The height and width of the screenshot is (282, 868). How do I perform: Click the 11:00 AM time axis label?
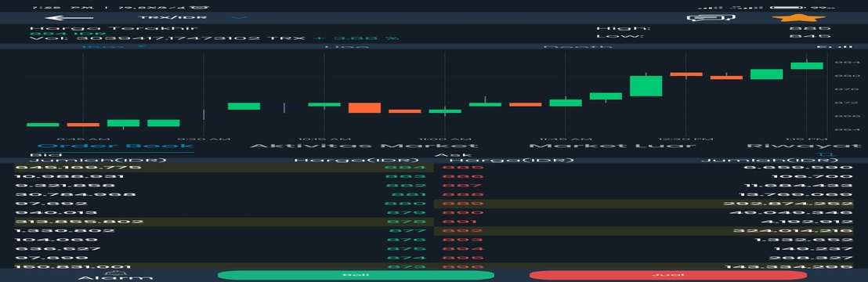(445, 139)
